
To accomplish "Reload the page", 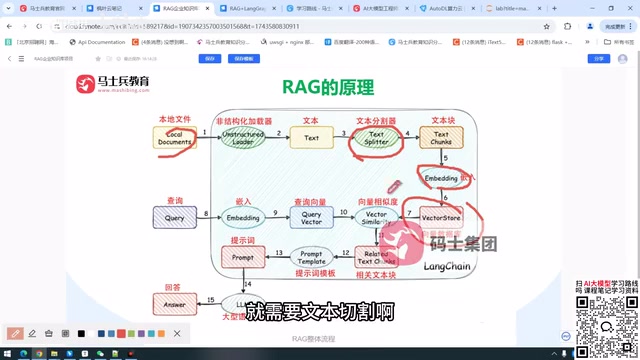I will tap(39, 26).
